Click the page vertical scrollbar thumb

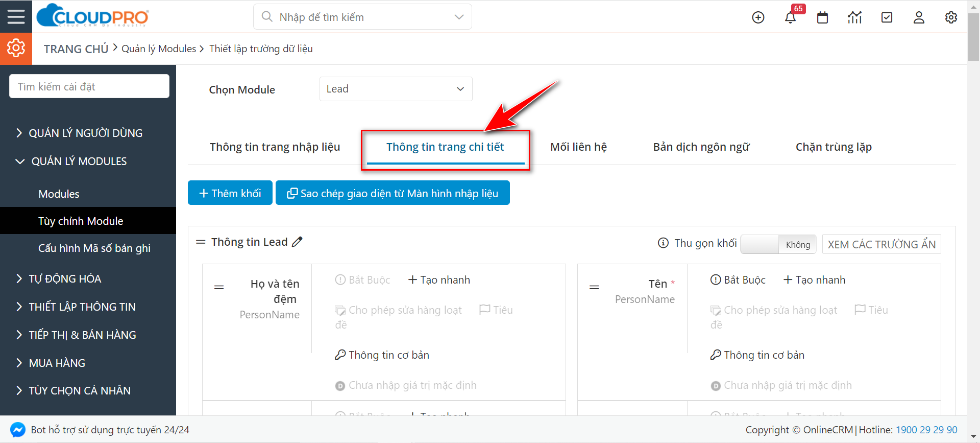click(973, 37)
